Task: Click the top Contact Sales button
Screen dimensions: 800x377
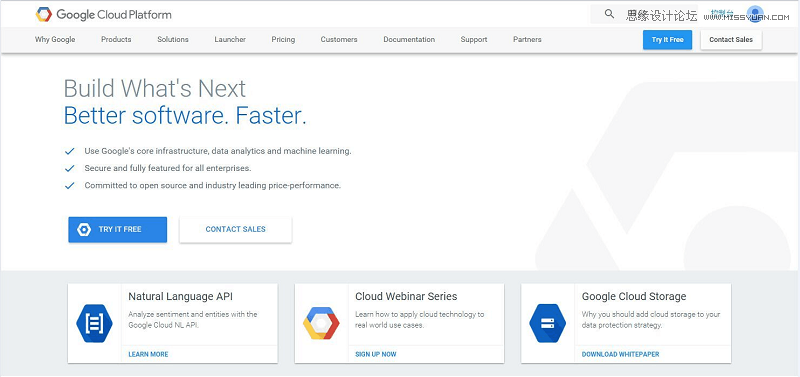Action: tap(731, 40)
